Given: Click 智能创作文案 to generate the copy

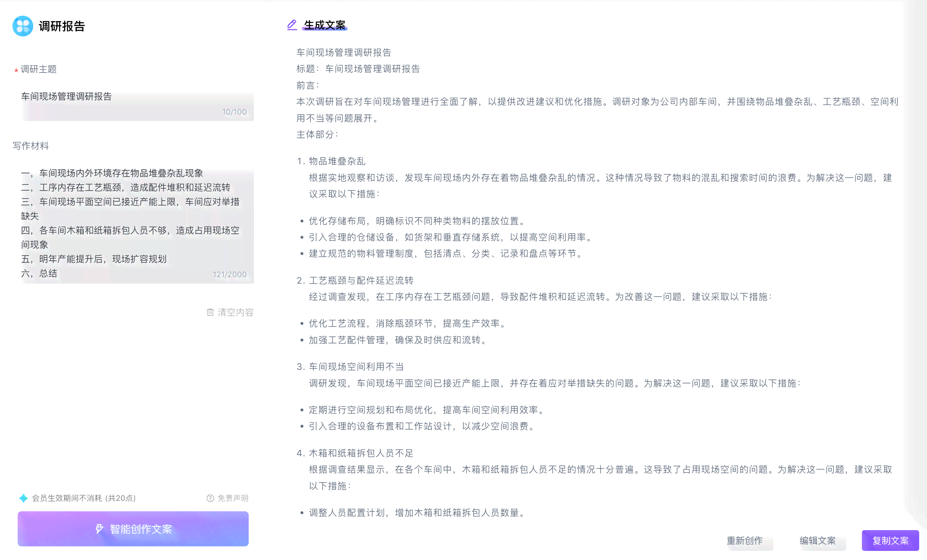Looking at the screenshot, I should coord(133,528).
